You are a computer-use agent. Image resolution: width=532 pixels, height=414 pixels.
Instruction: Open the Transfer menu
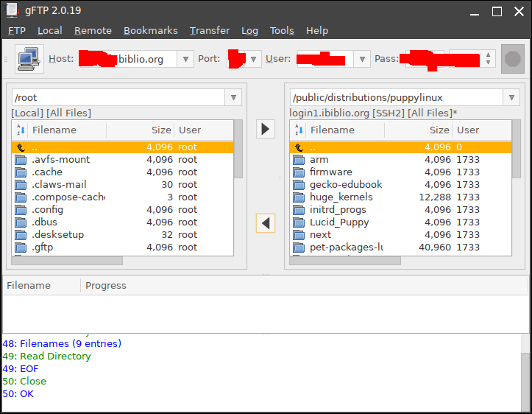pyautogui.click(x=209, y=30)
